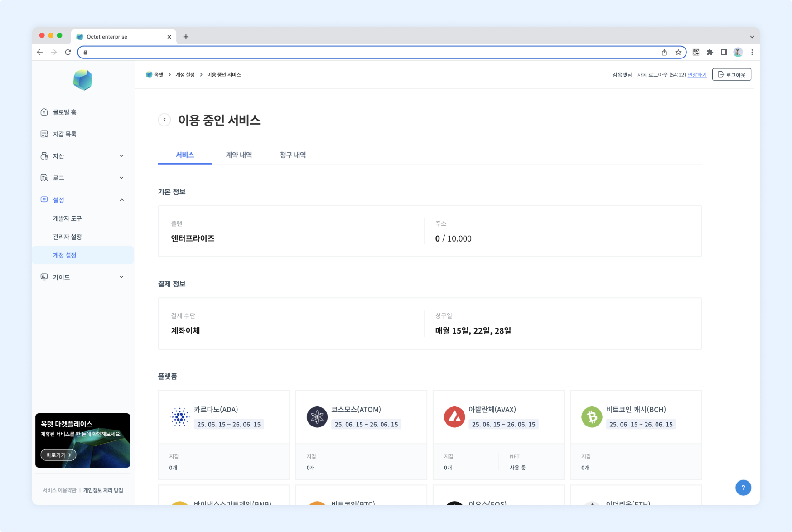Open a new browser tab
792x532 pixels.
(186, 37)
